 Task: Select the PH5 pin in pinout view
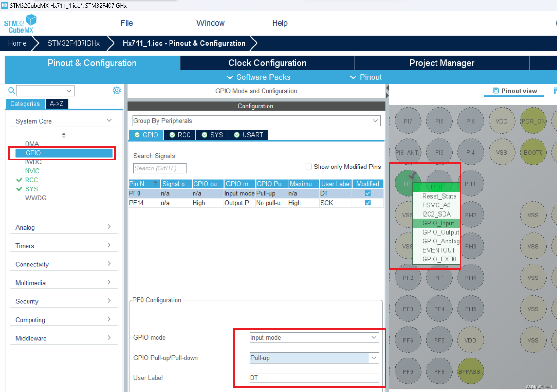click(x=471, y=309)
